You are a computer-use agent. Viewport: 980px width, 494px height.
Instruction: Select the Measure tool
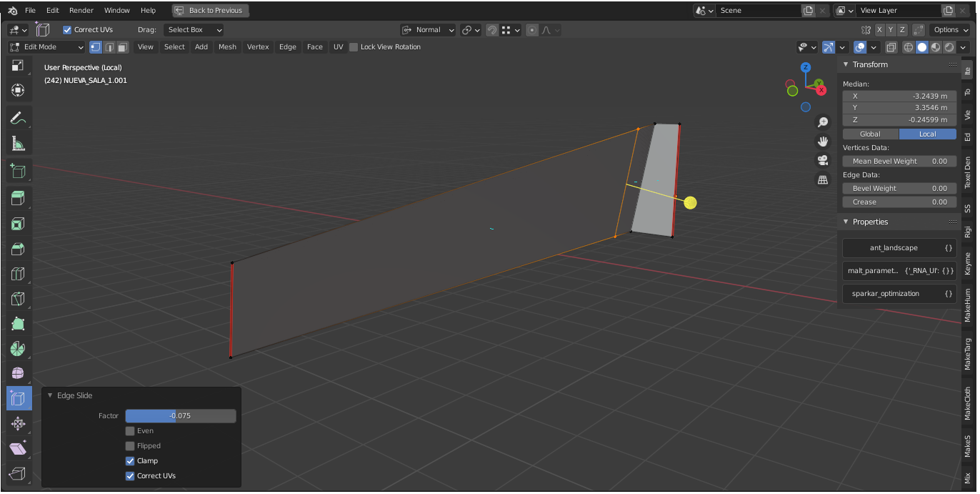tap(19, 144)
